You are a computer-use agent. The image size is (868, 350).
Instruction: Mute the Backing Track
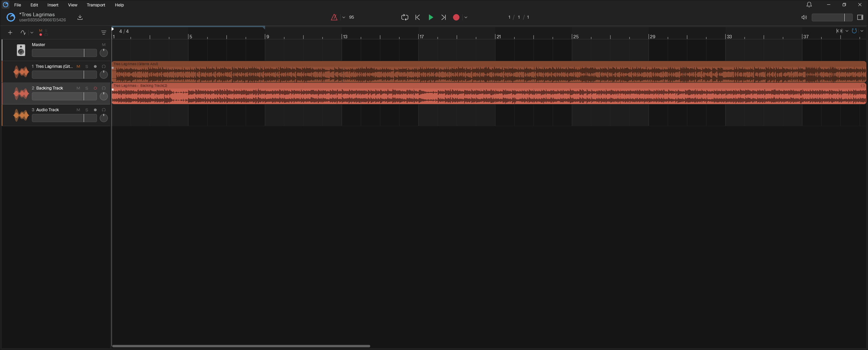[x=78, y=88]
